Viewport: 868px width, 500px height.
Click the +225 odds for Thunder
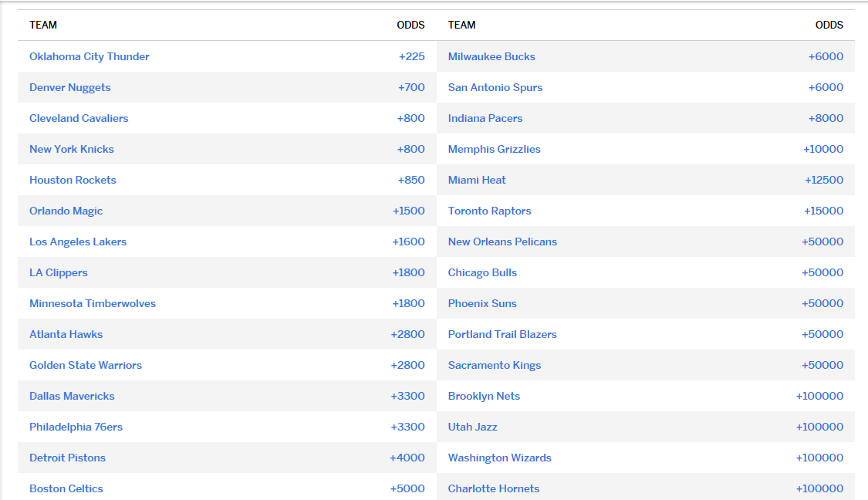pos(411,56)
